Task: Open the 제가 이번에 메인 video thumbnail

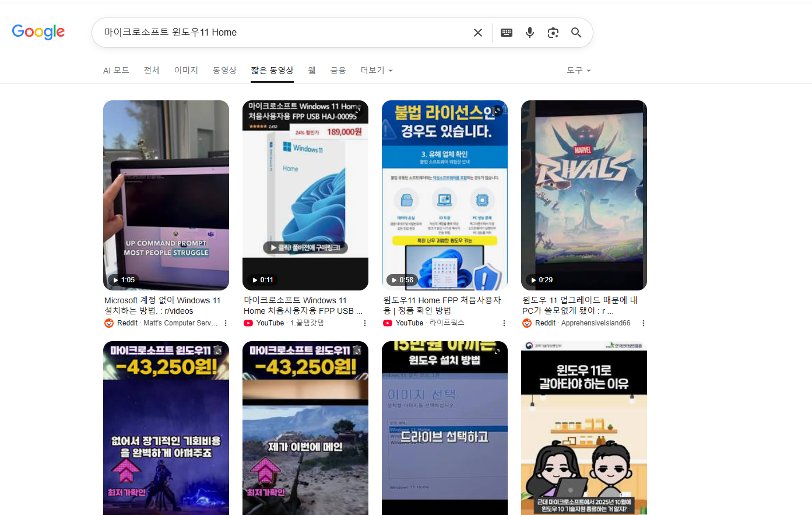Action: tap(305, 428)
